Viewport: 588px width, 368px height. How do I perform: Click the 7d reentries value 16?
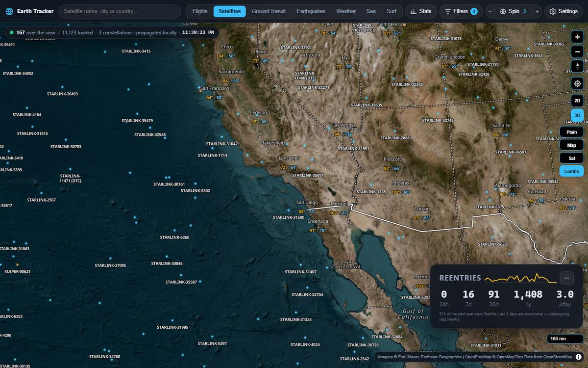pos(468,294)
